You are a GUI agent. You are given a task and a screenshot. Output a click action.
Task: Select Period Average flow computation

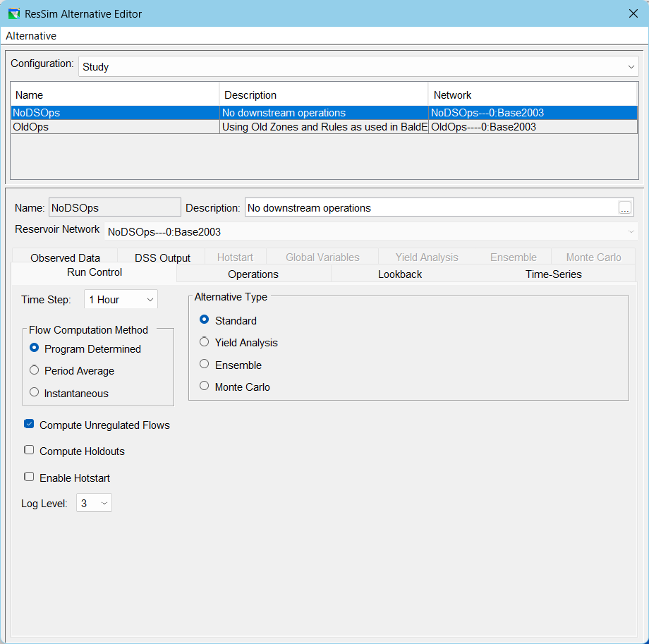point(35,370)
